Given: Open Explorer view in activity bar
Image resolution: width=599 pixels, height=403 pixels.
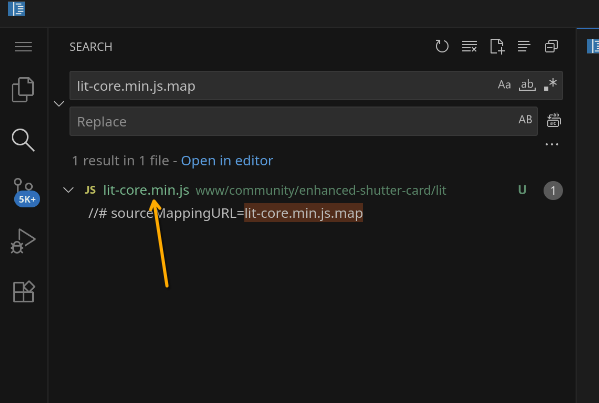Looking at the screenshot, I should click(x=23, y=90).
